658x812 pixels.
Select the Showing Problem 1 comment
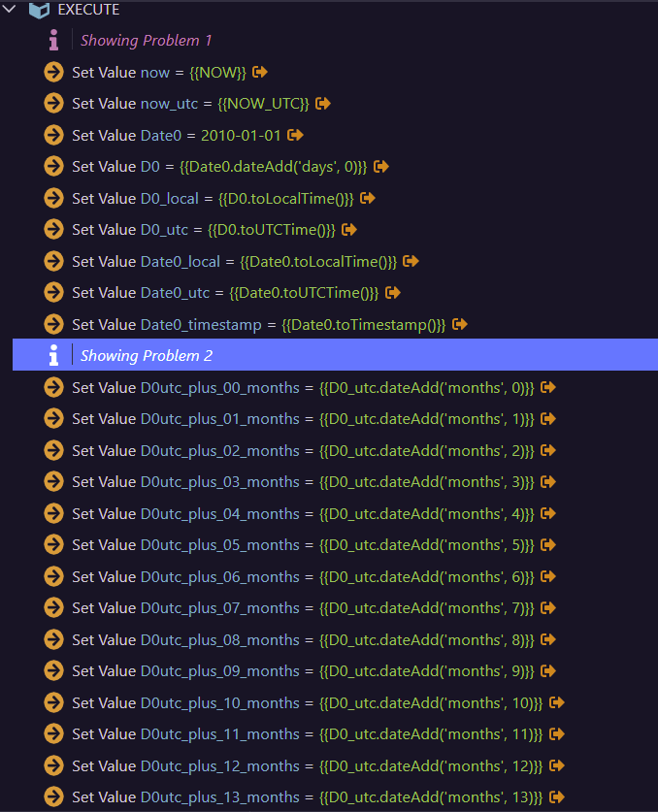147,41
